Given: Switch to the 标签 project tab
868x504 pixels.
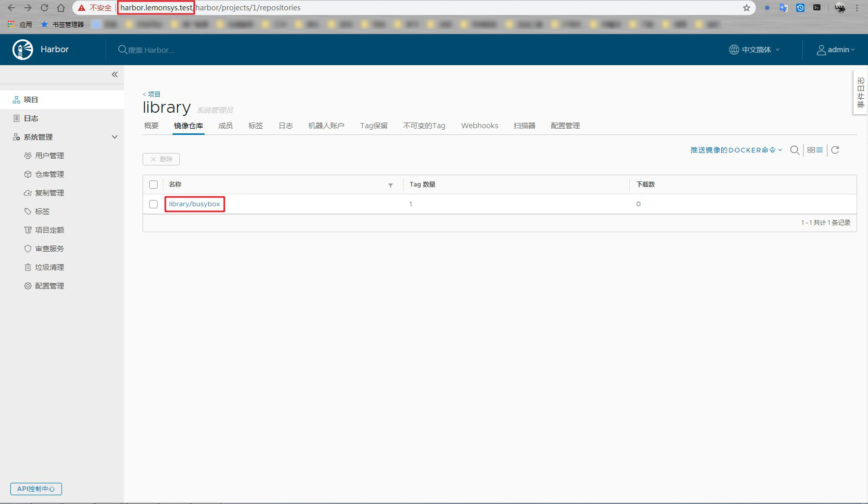Looking at the screenshot, I should 256,126.
